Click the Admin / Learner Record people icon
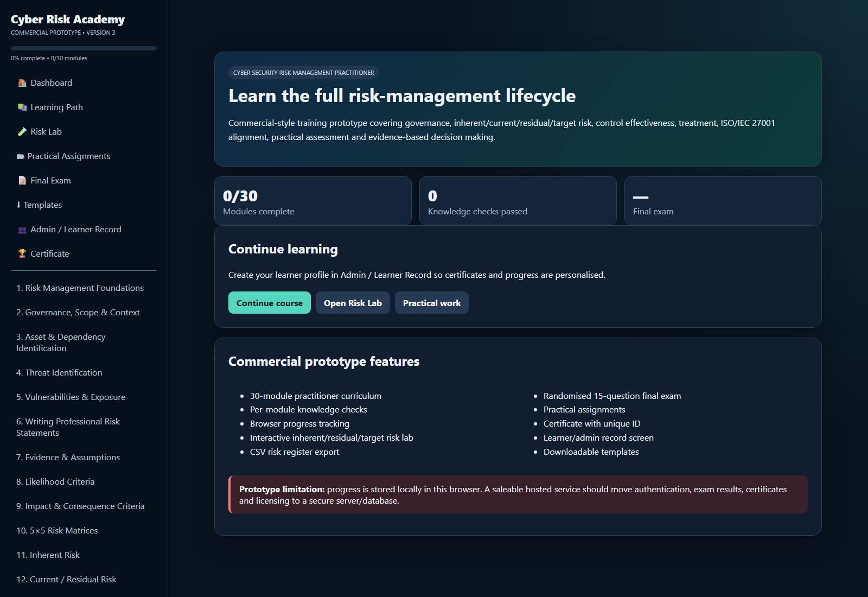Viewport: 868px width, 597px height. 22,230
